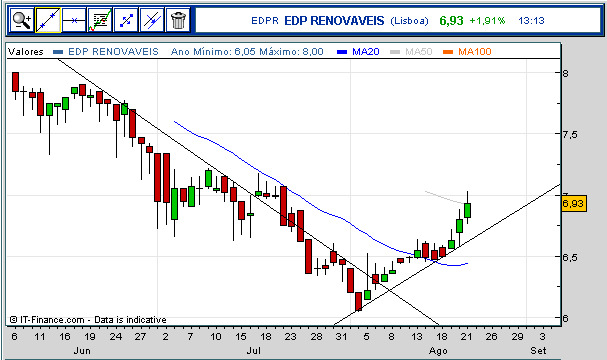
Task: Choose the horizontal line tool
Action: [x=74, y=20]
